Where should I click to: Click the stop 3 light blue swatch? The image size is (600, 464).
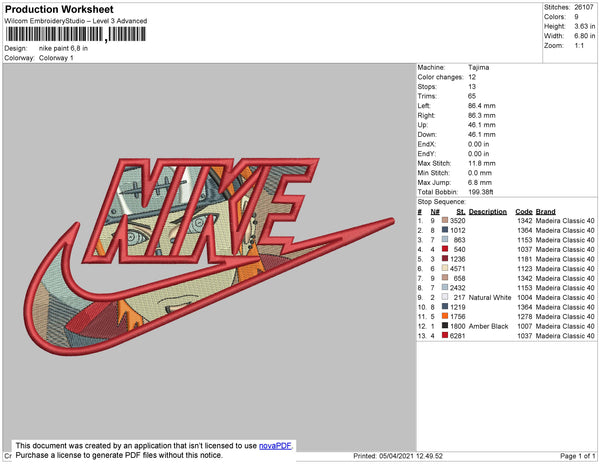pos(445,239)
